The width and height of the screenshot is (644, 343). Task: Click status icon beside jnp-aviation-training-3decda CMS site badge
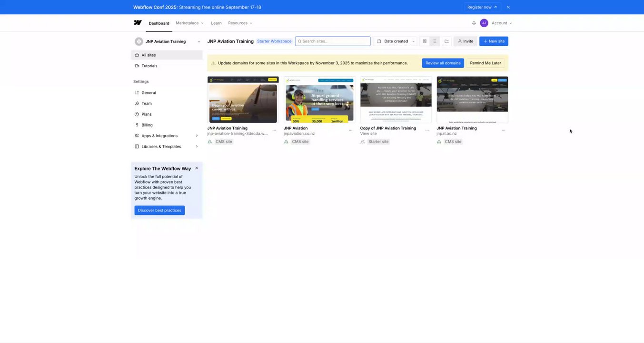coord(210,141)
